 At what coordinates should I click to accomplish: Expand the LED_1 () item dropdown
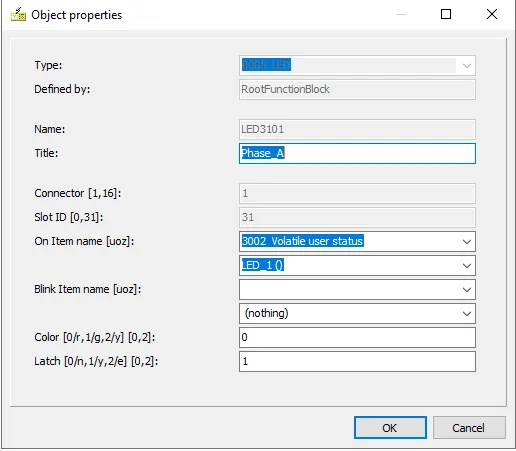click(467, 265)
